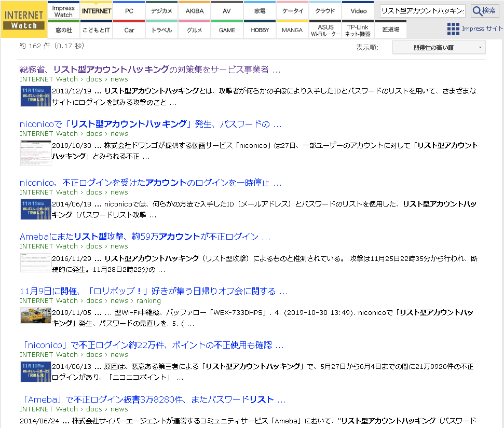Click the news breadcrumb under the first result
504x428 pixels.
119,79
